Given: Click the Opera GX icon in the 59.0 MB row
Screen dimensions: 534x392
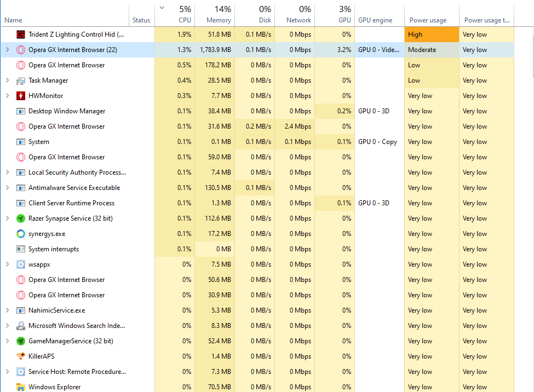Looking at the screenshot, I should coord(21,157).
